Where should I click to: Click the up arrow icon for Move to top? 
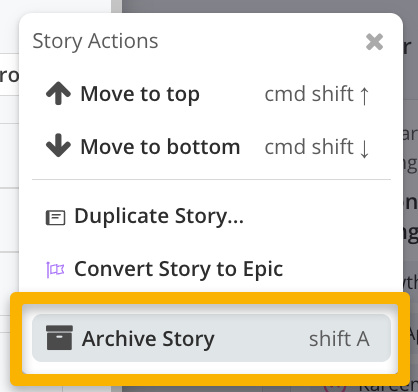(x=58, y=93)
